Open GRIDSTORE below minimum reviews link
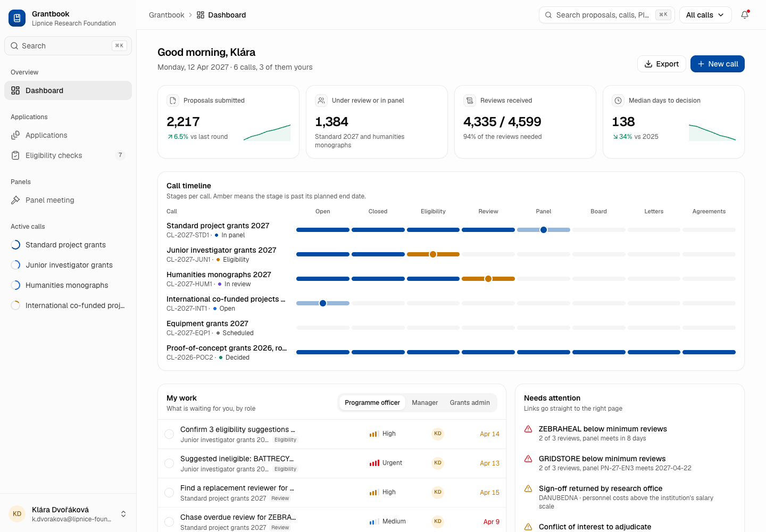Screen dimensions: 766x532 (x=602, y=459)
